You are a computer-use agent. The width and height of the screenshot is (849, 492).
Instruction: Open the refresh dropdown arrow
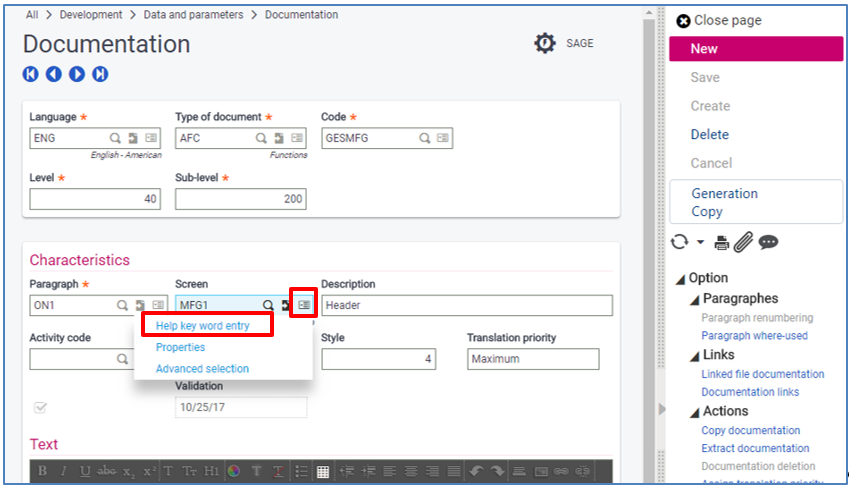point(702,243)
